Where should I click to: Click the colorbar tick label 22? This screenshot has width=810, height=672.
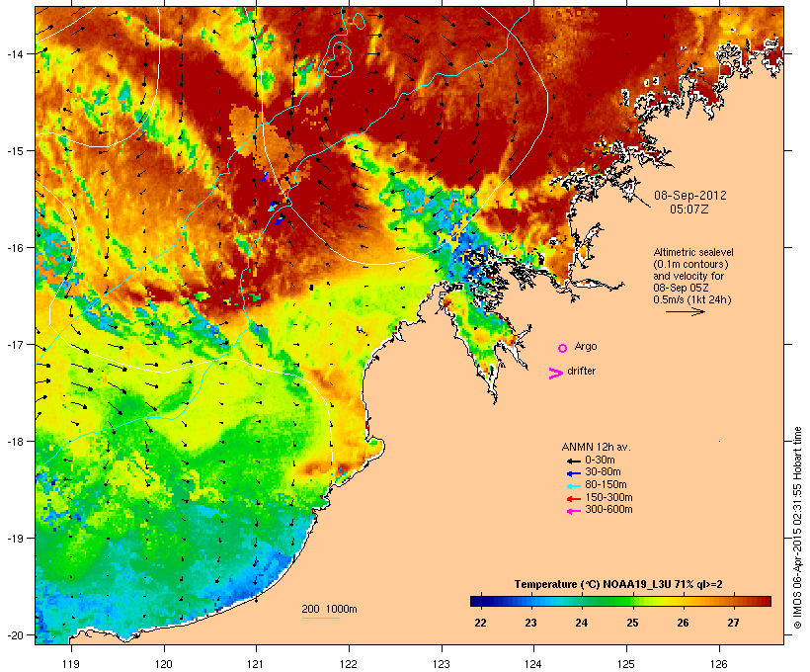[480, 623]
